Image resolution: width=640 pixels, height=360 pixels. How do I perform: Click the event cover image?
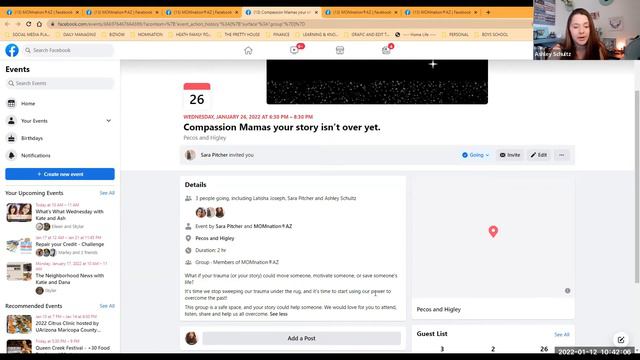pyautogui.click(x=377, y=82)
